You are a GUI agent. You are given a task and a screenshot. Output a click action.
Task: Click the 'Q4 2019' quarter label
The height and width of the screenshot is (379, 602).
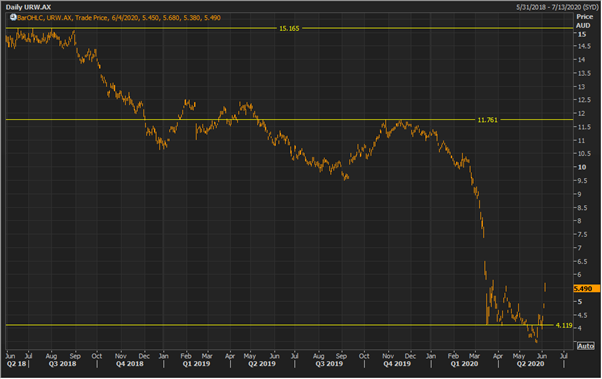point(397,364)
